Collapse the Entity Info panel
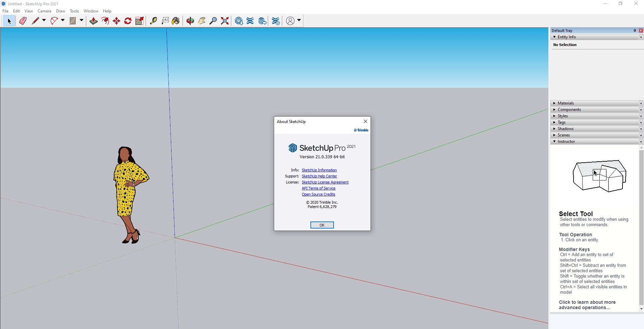 click(x=554, y=37)
